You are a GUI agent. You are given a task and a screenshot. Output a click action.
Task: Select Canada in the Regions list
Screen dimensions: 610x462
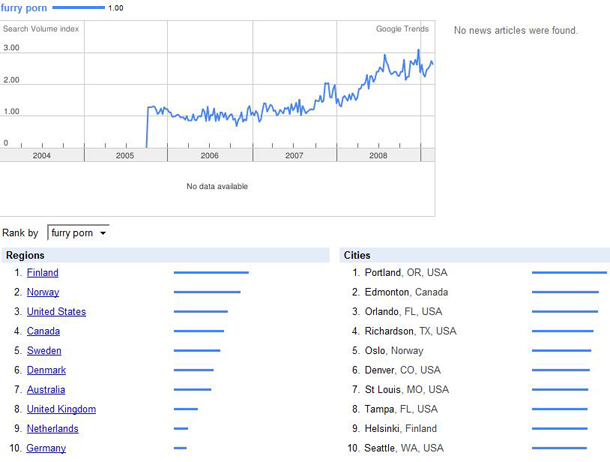tap(43, 331)
